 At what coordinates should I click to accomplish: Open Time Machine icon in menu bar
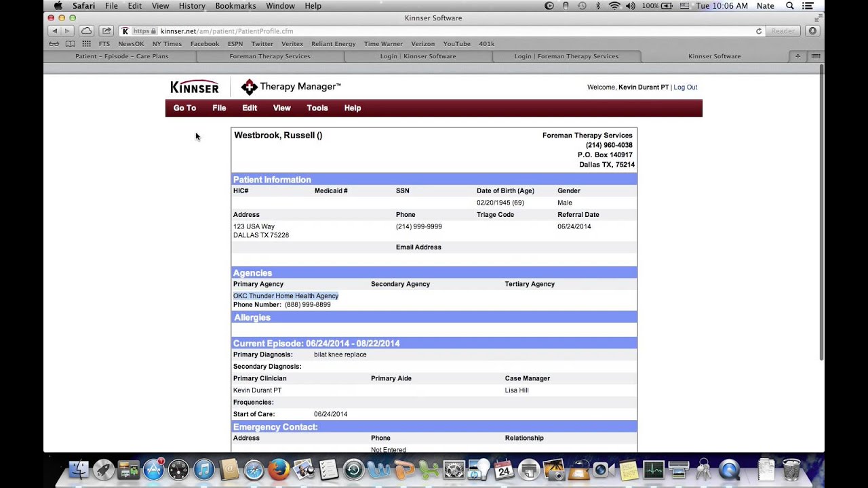[x=582, y=6]
